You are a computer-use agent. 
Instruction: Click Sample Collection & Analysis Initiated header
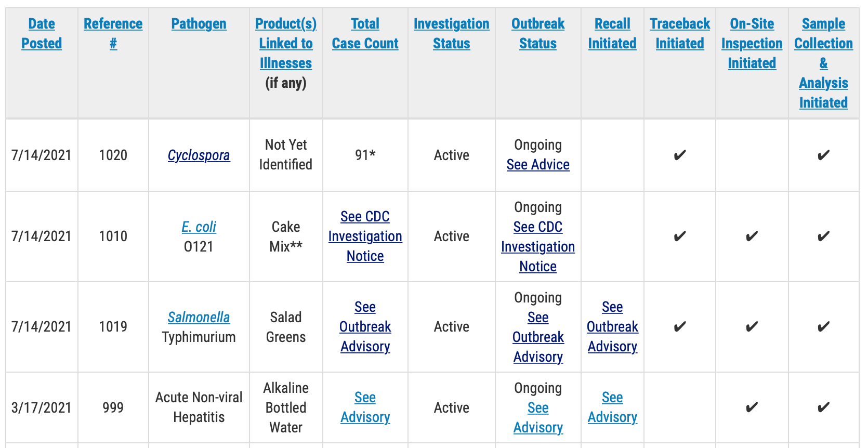823,62
